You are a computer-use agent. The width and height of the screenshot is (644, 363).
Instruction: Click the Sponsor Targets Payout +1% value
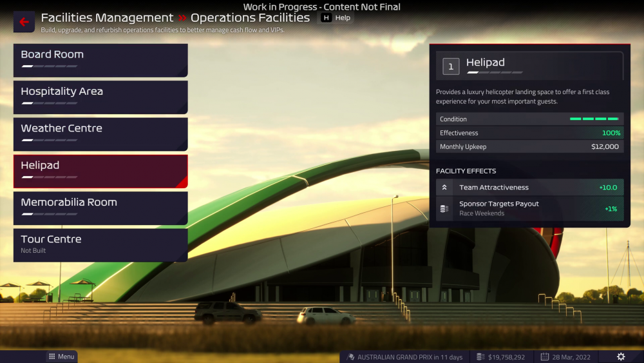pos(611,209)
